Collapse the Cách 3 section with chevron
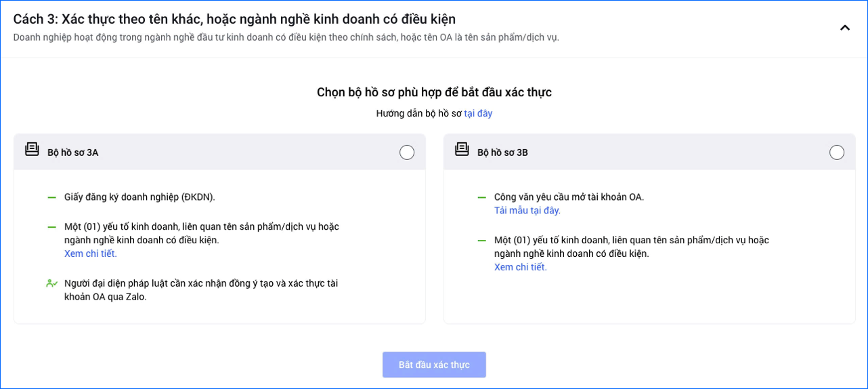This screenshot has width=868, height=389. (844, 28)
